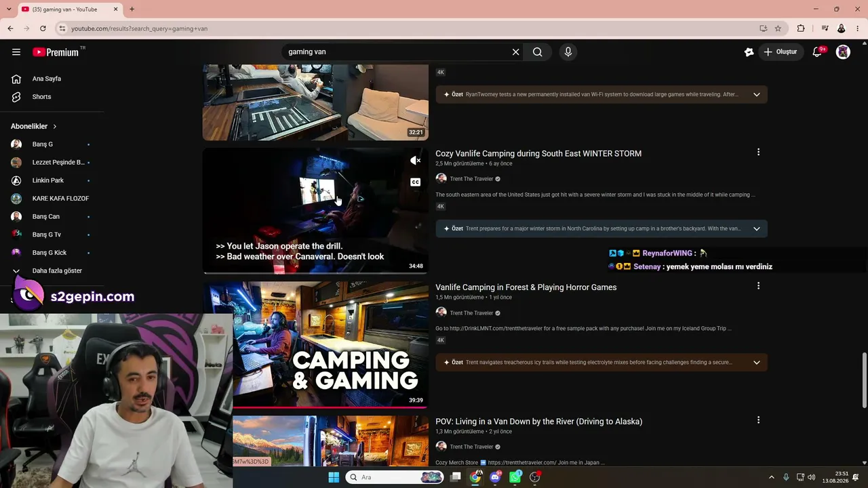Bookmark this page with the star
868x488 pixels.
click(778, 28)
